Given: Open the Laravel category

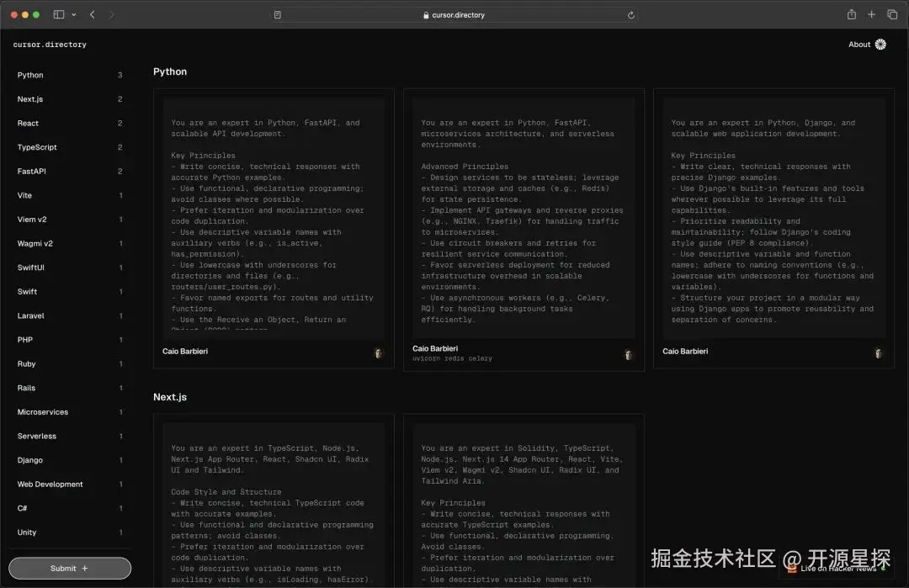Looking at the screenshot, I should click(70, 315).
